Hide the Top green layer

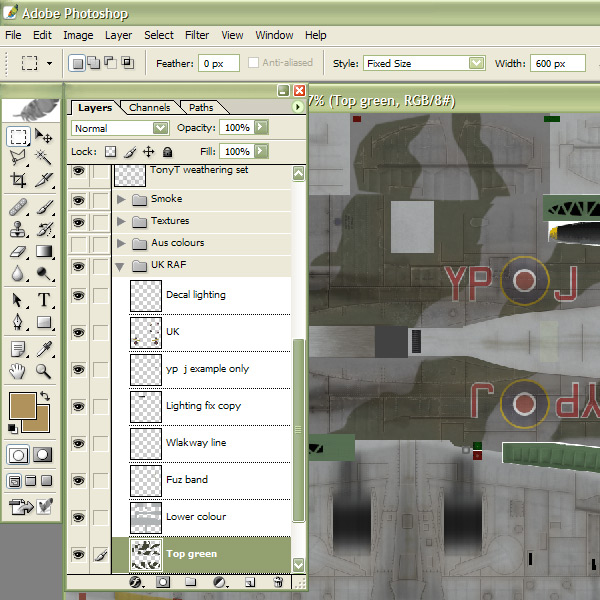coord(78,554)
